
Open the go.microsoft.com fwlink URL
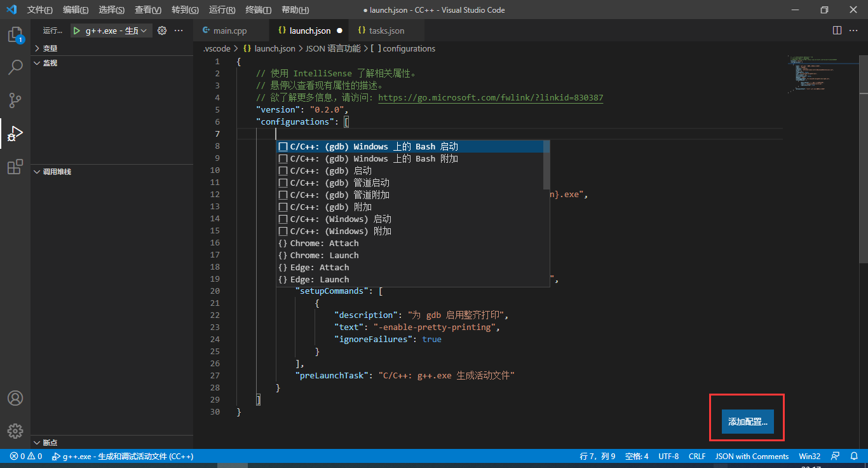pyautogui.click(x=491, y=98)
